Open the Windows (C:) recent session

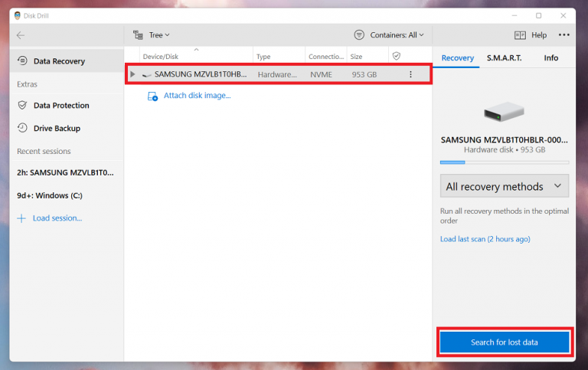[50, 195]
